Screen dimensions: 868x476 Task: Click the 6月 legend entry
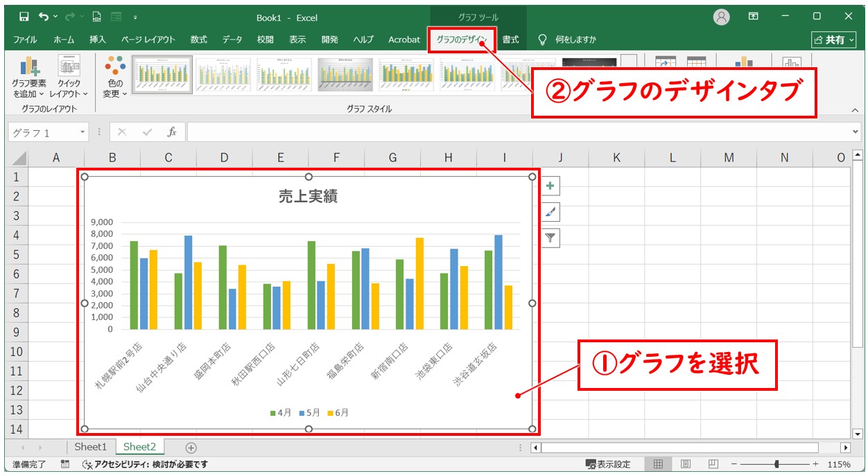coord(338,413)
